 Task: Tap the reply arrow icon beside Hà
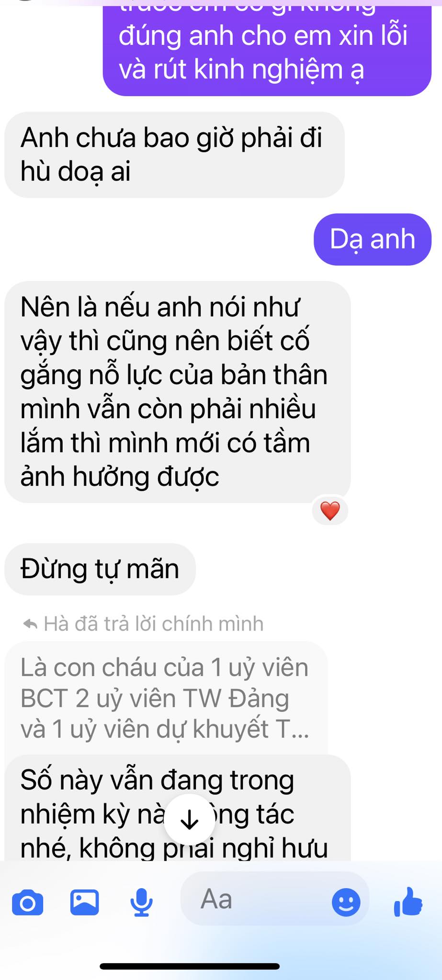(30, 624)
